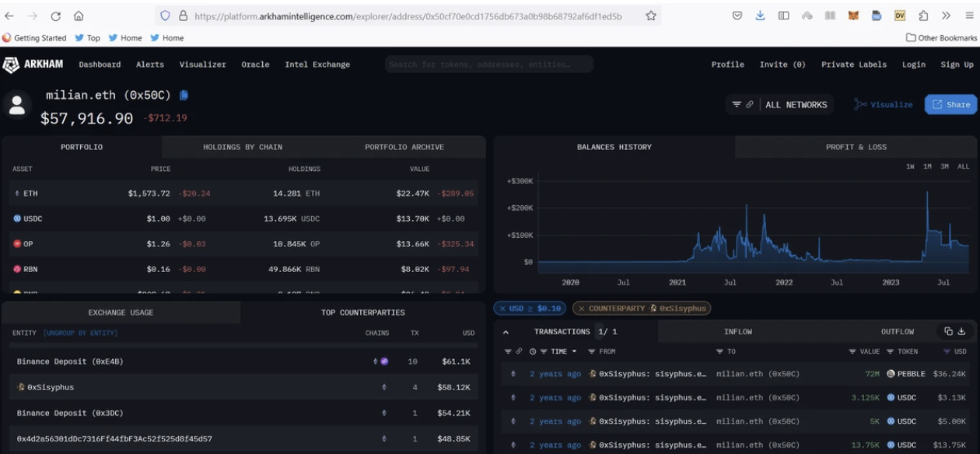Open the ALL NETWORKS filter dropdown
Image resolution: width=980 pixels, height=454 pixels.
(780, 104)
